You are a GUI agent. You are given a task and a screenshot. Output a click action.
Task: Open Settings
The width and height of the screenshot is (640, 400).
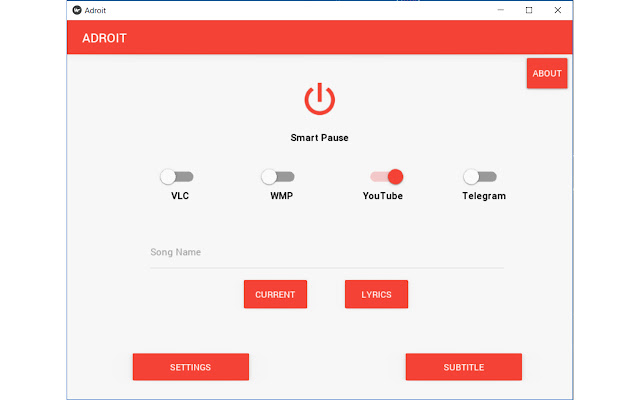(191, 367)
